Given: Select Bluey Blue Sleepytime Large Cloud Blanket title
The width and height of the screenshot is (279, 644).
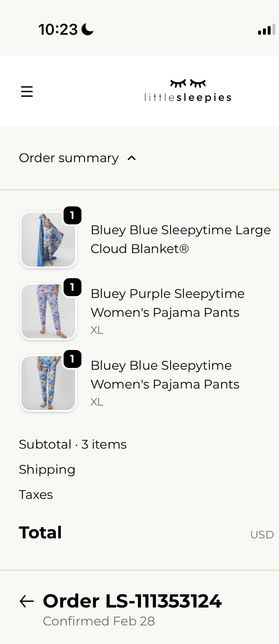Looking at the screenshot, I should [180, 239].
